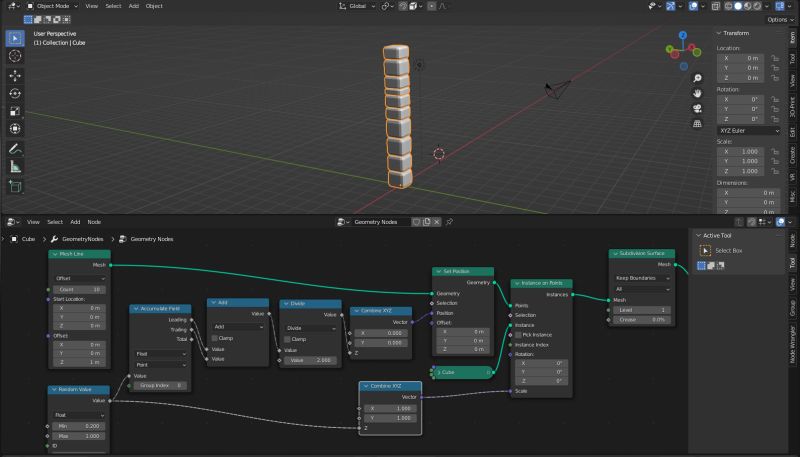800x457 pixels.
Task: Open the Node Wrangler sidebar tab
Action: coord(792,344)
